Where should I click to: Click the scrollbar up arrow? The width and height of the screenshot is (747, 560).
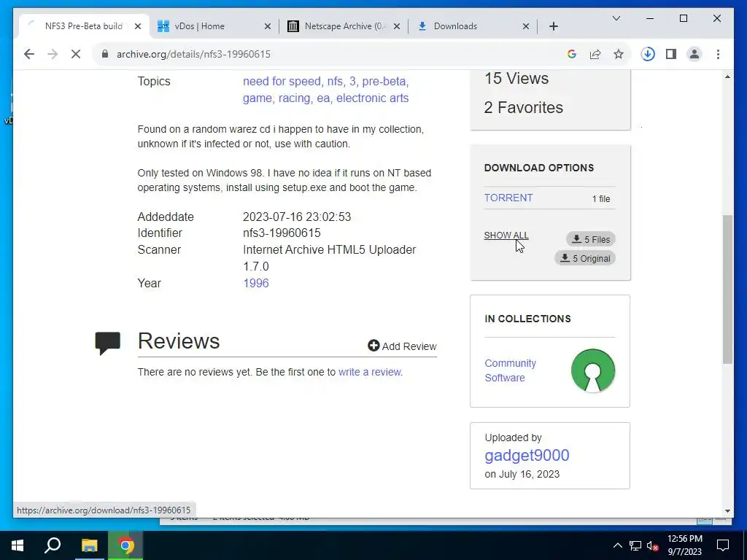tap(727, 77)
